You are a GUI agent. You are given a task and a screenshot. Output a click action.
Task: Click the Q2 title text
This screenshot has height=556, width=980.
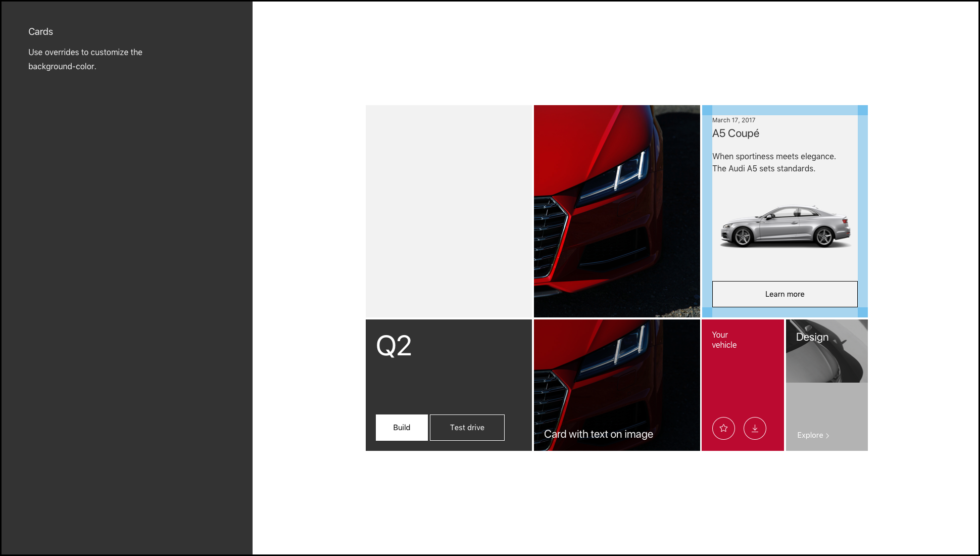(394, 346)
